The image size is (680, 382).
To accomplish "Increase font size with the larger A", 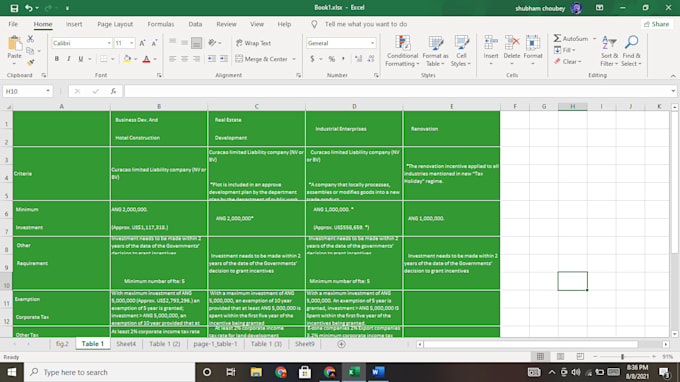I will [142, 43].
